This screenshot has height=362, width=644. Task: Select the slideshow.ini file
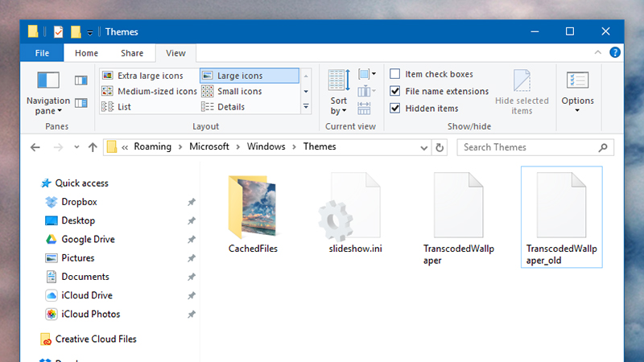356,213
